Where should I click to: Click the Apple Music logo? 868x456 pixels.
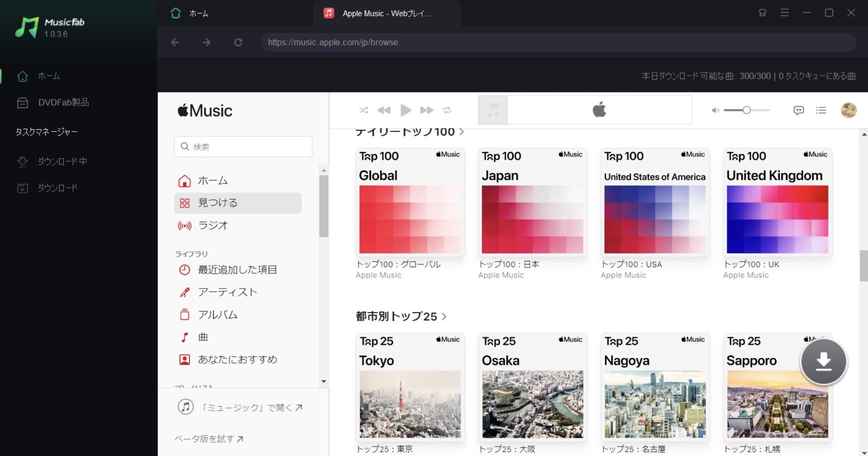[205, 110]
